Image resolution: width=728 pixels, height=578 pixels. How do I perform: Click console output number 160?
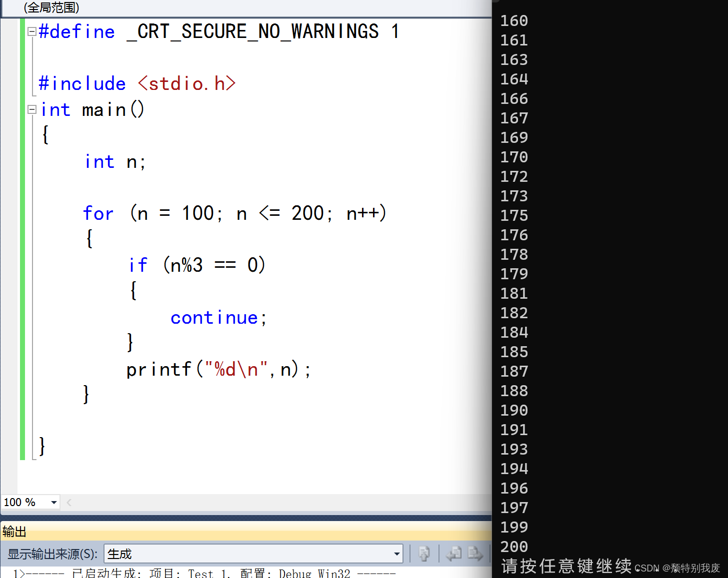pos(514,20)
